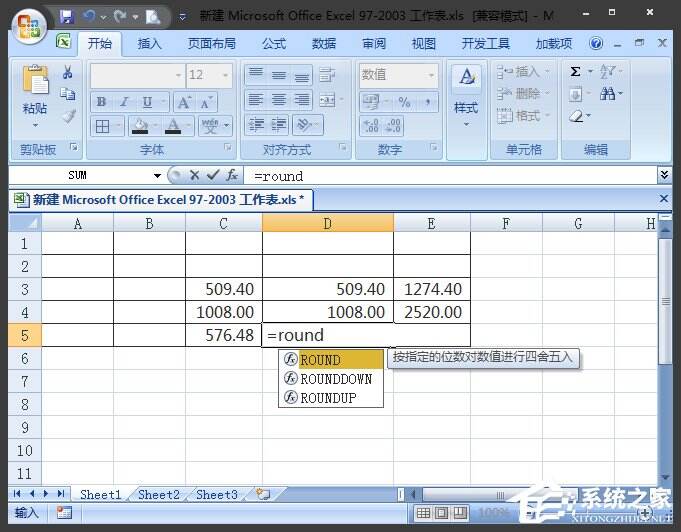Open the number format dropdown

point(431,75)
